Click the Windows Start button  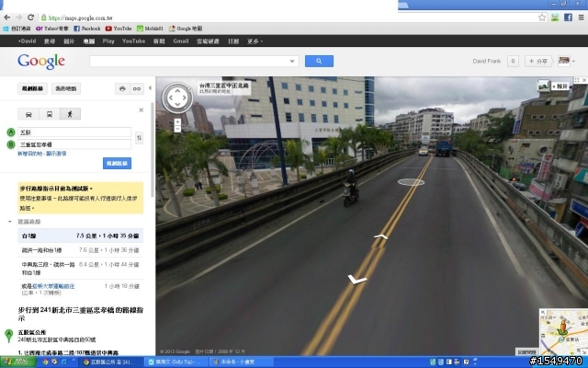pyautogui.click(x=17, y=362)
